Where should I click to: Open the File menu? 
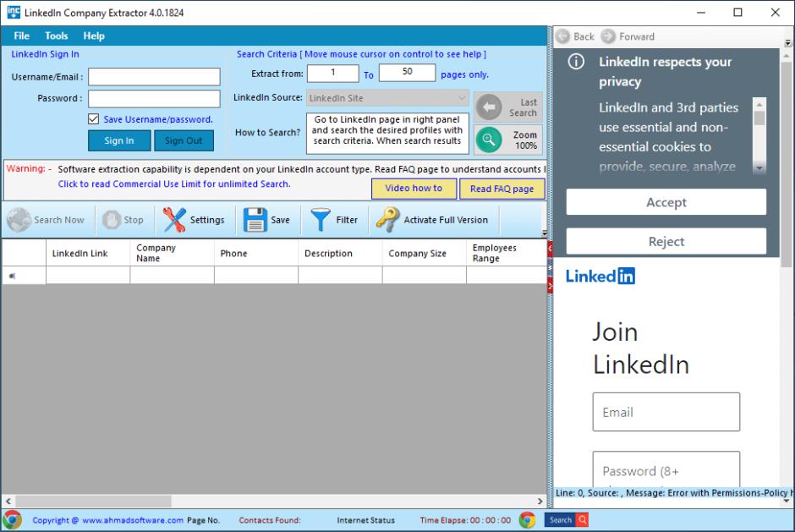point(21,36)
